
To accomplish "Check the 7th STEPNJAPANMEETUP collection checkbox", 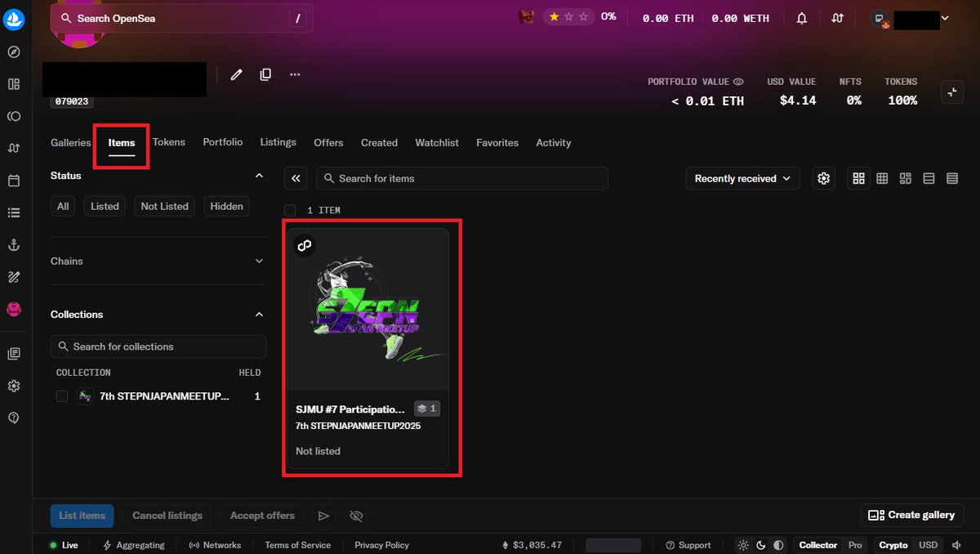I will coord(62,395).
